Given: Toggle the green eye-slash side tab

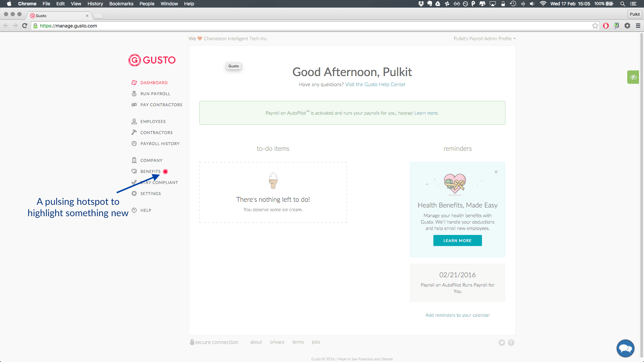Looking at the screenshot, I should coord(633,77).
